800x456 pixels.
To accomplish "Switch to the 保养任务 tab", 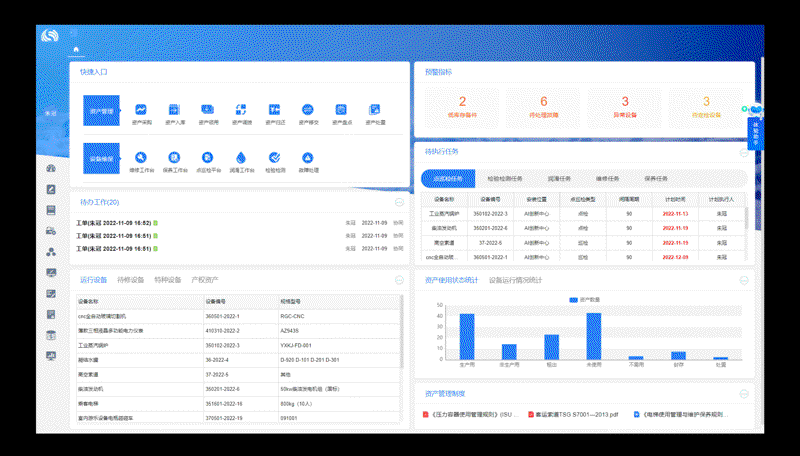I will point(656,179).
